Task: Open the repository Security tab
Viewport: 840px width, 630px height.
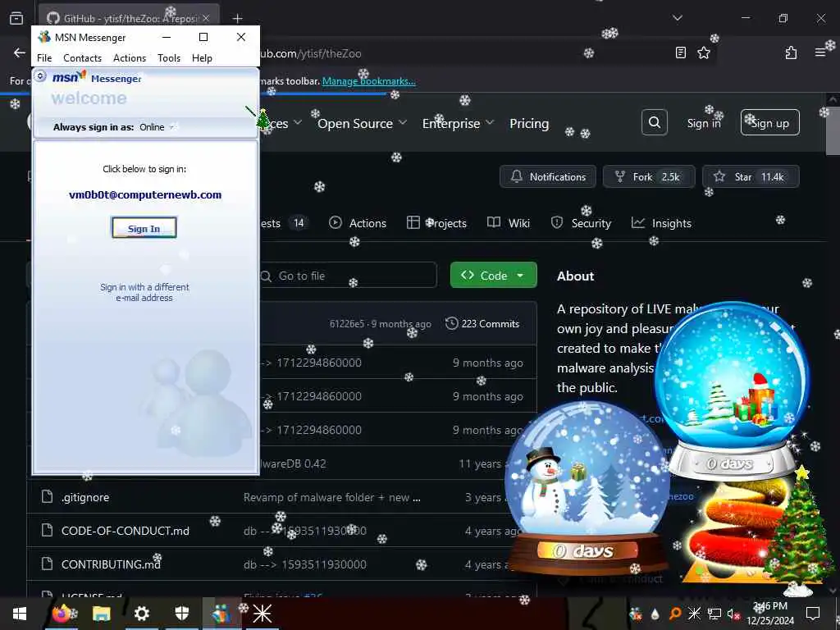Action: coord(581,223)
